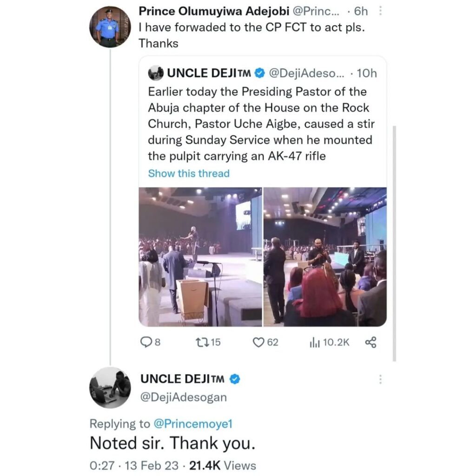Click the Show this thread link
The width and height of the screenshot is (476, 476).
click(189, 173)
